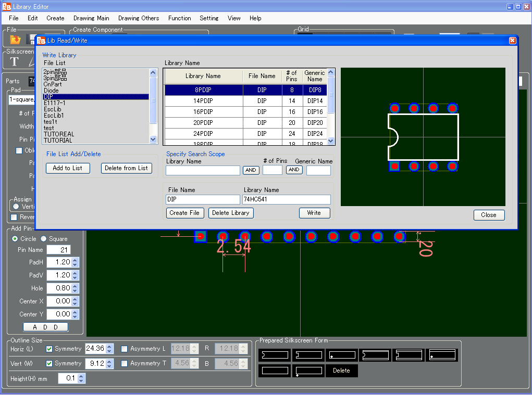Click Delete from List button

click(x=126, y=168)
